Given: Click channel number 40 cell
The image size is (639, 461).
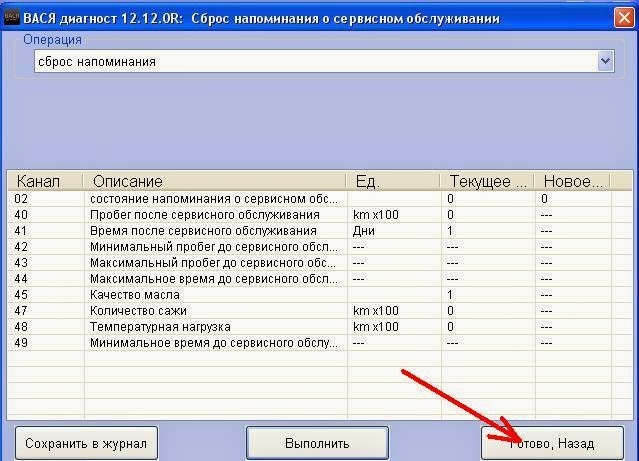Looking at the screenshot, I should point(21,215).
